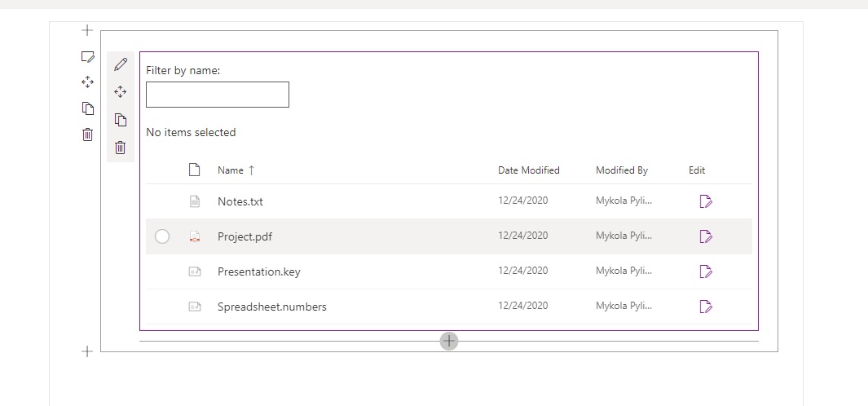Delete the web part using trash icon
The width and height of the screenshot is (868, 406).
pyautogui.click(x=120, y=148)
